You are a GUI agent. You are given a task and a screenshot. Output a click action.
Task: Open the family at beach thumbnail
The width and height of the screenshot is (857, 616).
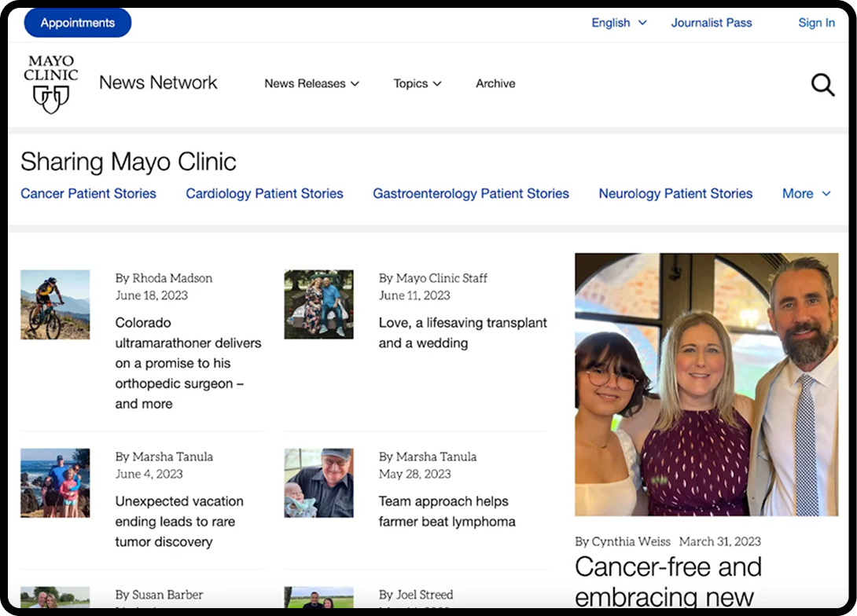click(55, 482)
